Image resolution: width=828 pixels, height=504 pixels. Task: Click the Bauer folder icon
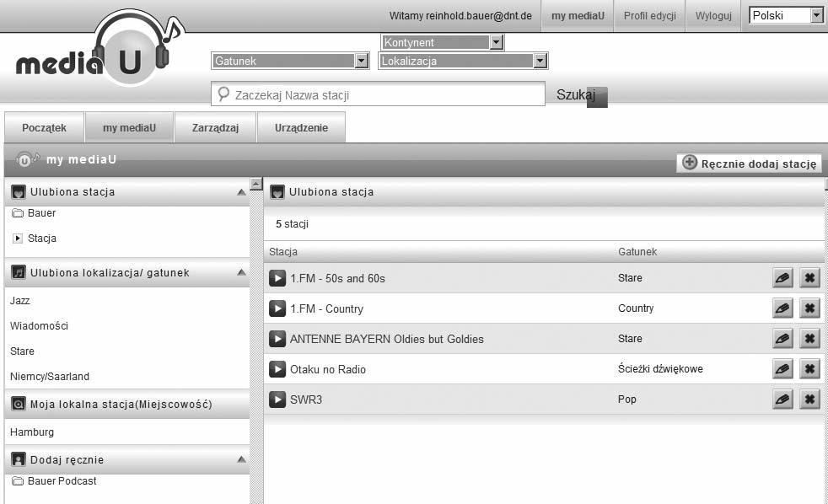pyautogui.click(x=18, y=213)
